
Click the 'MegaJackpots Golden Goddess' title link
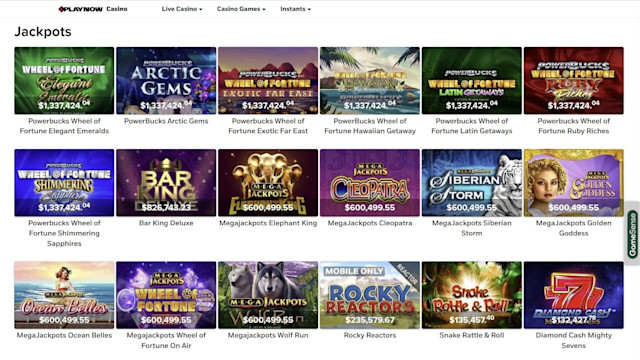coord(573,228)
